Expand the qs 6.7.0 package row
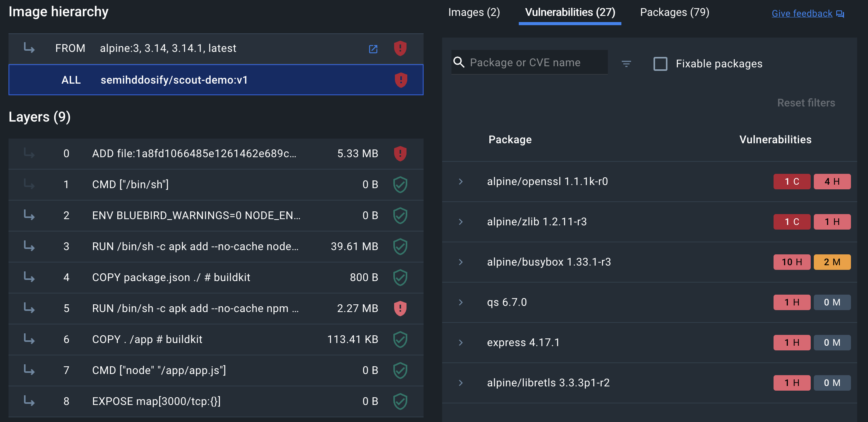The width and height of the screenshot is (868, 422). (461, 302)
